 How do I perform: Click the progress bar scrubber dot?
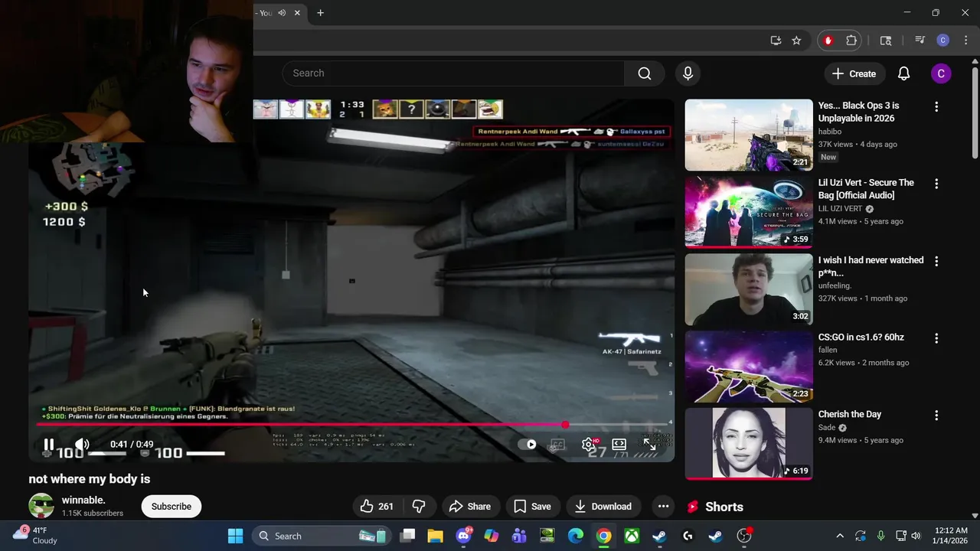point(565,425)
